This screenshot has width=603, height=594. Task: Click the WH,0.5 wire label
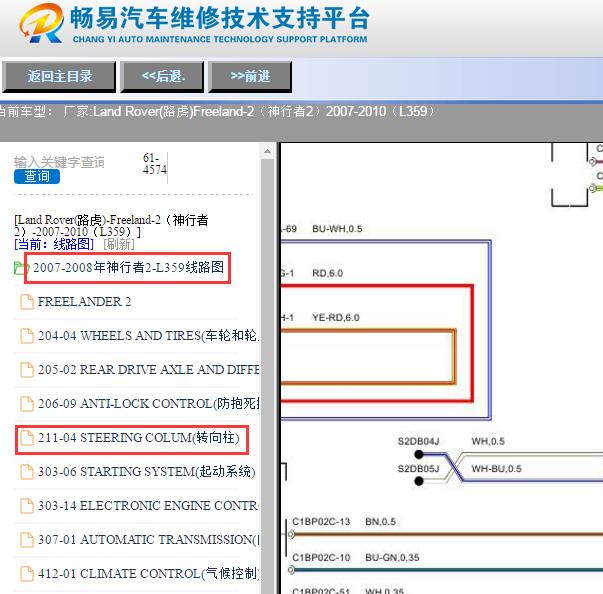coord(488,441)
